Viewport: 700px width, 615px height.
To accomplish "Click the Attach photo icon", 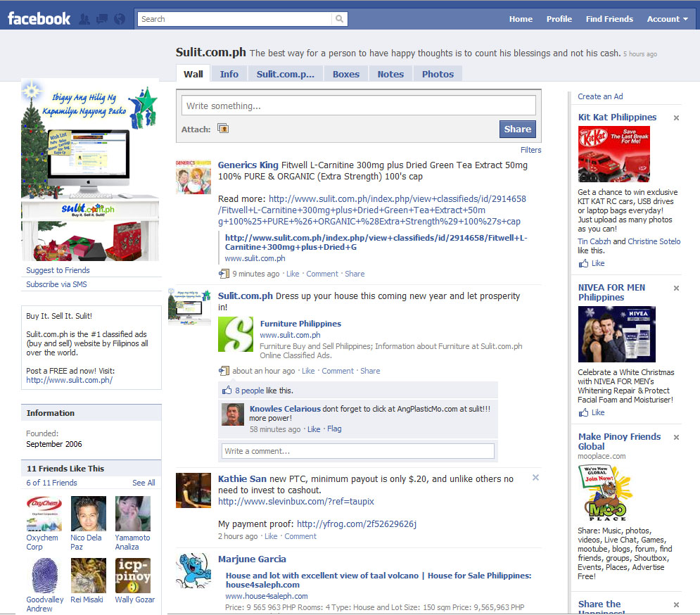I will pos(223,129).
